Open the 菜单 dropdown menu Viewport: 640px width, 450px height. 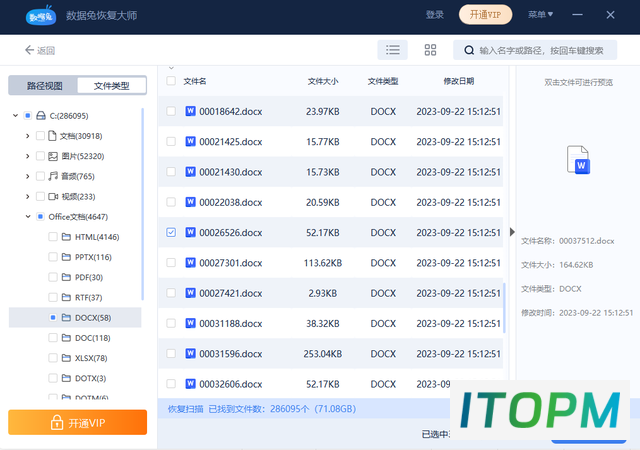[x=540, y=15]
